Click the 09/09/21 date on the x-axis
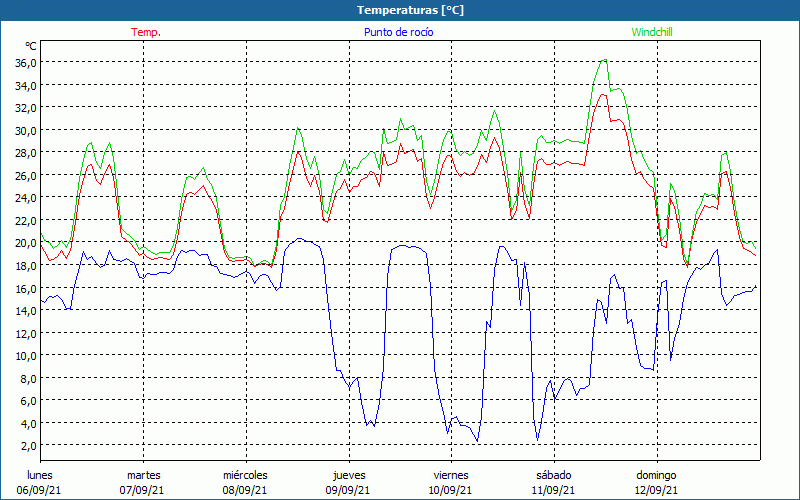This screenshot has height=500, width=800. [x=349, y=490]
